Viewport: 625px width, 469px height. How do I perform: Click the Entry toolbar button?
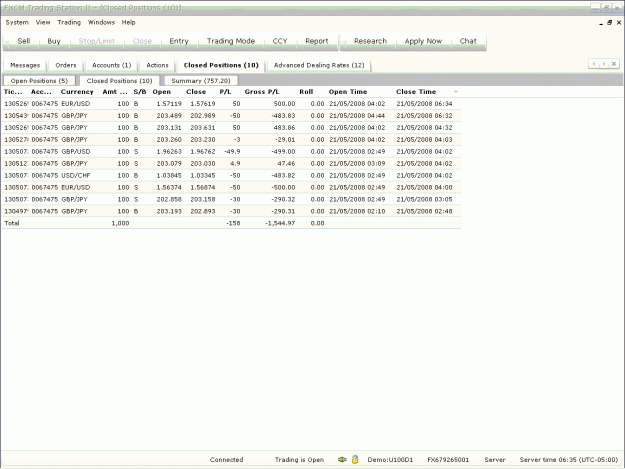point(179,41)
